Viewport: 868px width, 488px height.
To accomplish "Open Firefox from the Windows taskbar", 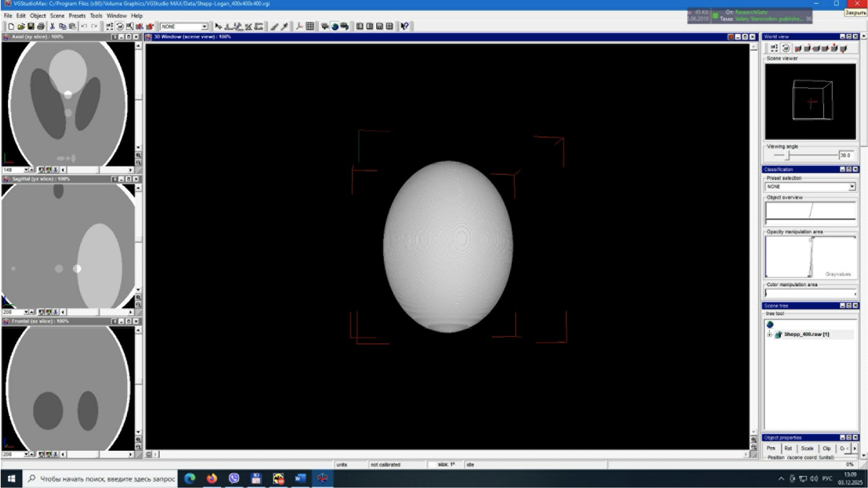I will click(x=212, y=478).
